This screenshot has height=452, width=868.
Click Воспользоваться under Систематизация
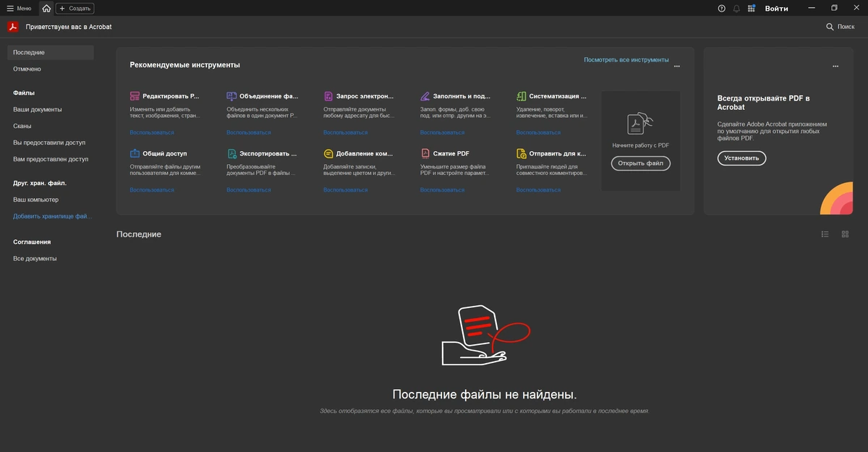538,132
